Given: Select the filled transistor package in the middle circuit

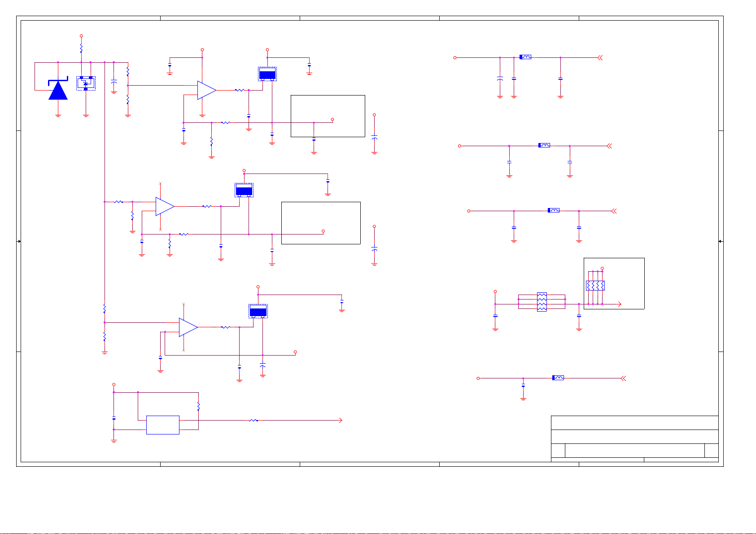Looking at the screenshot, I should pyautogui.click(x=244, y=190).
